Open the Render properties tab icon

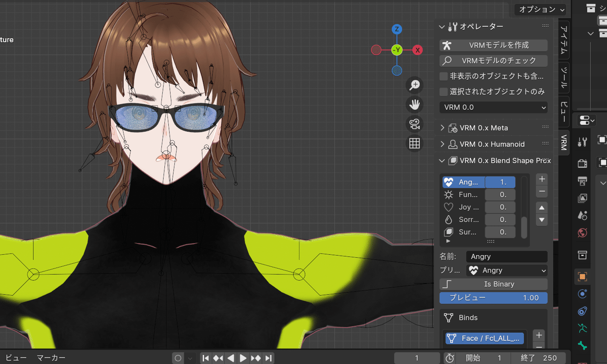[582, 163]
